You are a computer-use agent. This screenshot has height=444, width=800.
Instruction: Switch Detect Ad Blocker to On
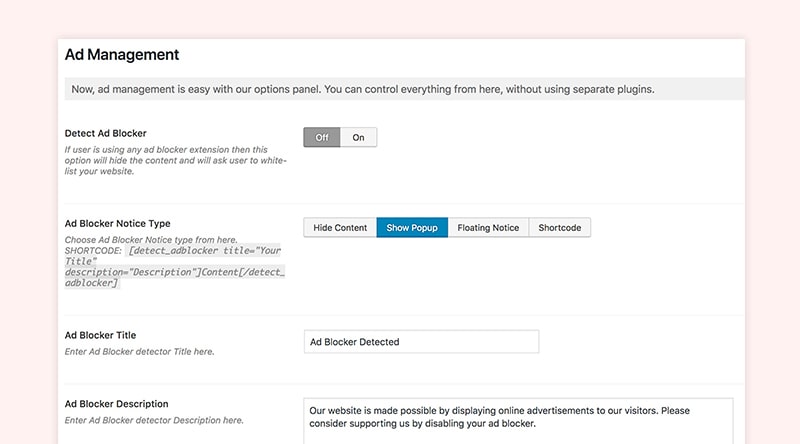tap(358, 137)
